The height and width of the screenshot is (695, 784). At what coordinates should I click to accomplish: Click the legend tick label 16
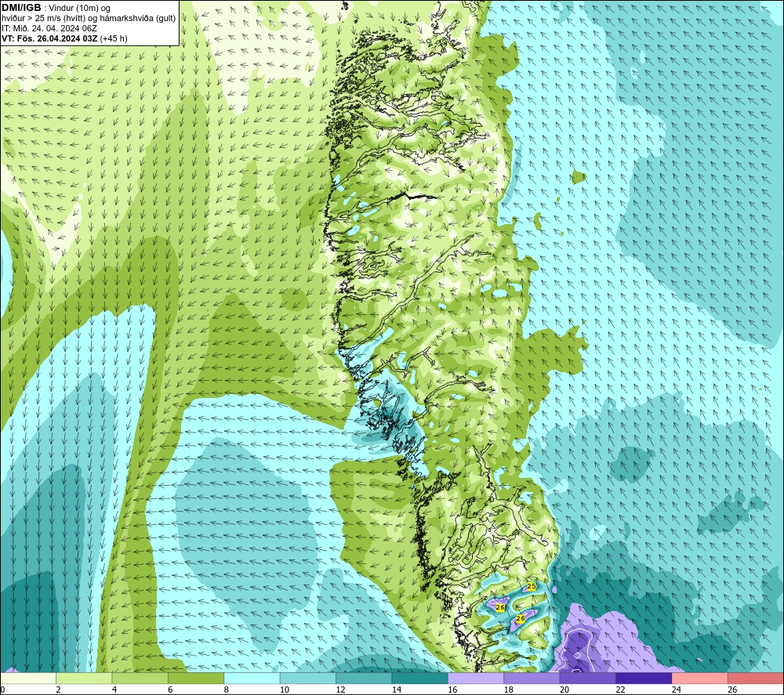(x=452, y=690)
